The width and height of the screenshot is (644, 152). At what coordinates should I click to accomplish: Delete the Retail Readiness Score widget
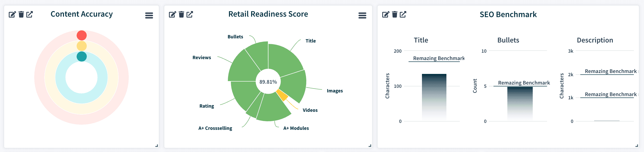(181, 15)
